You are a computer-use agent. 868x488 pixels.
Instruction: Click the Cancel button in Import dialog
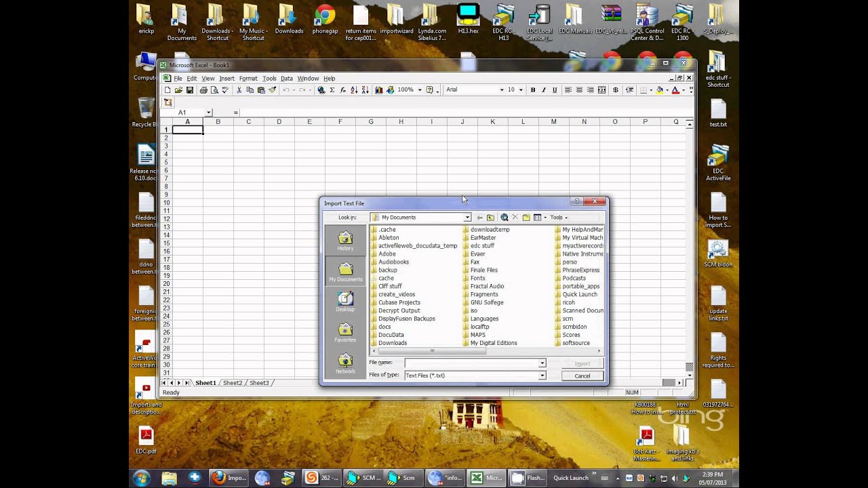(583, 375)
